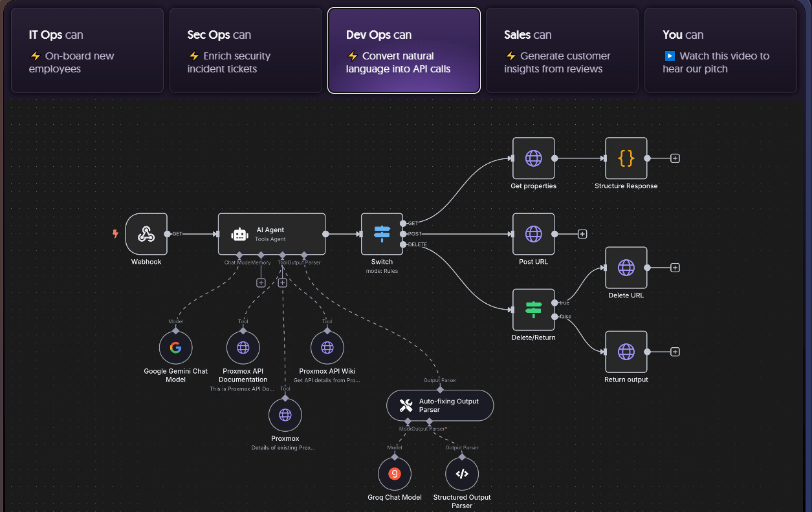This screenshot has width=812, height=512.
Task: Switch to the Sec Ops tab
Action: pos(246,50)
